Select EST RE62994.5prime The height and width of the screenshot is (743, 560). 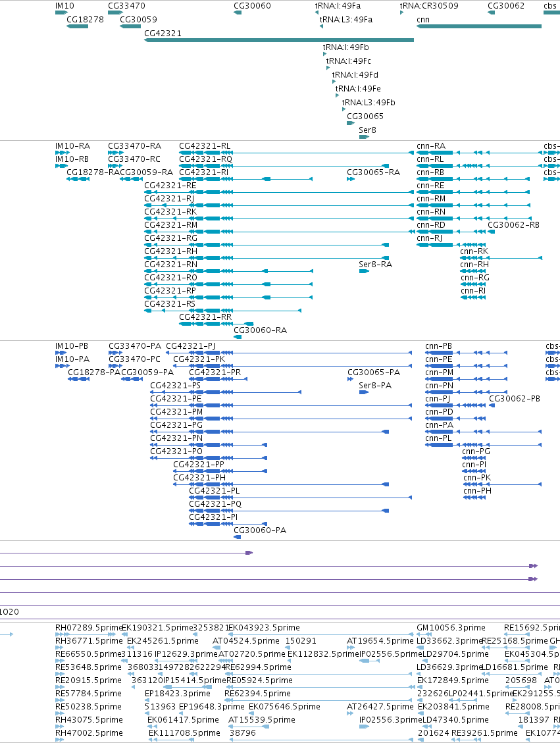tap(258, 667)
